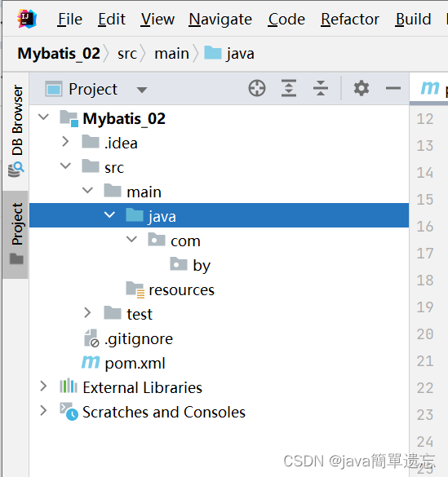Click the .gitignore file icon
Viewport: 448px width, 477px height.
point(91,338)
